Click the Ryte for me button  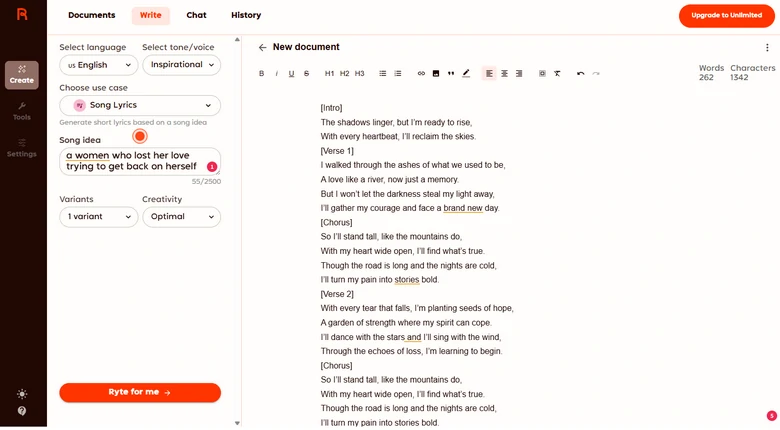[140, 393]
